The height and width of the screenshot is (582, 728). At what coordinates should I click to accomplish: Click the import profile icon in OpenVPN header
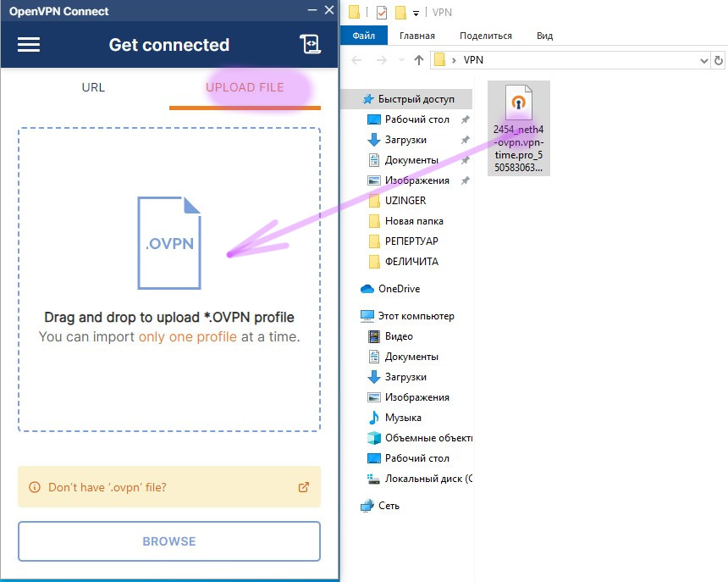click(x=310, y=45)
